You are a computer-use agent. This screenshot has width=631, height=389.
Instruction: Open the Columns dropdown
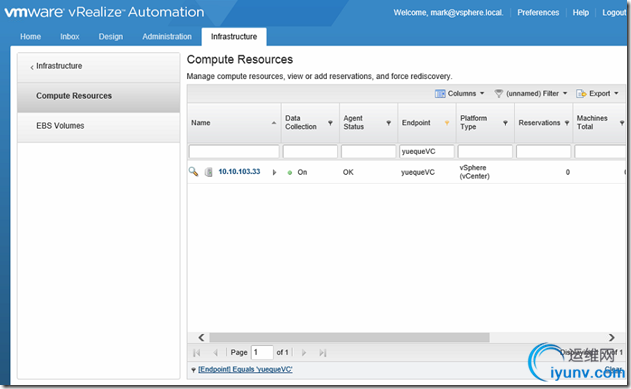460,93
